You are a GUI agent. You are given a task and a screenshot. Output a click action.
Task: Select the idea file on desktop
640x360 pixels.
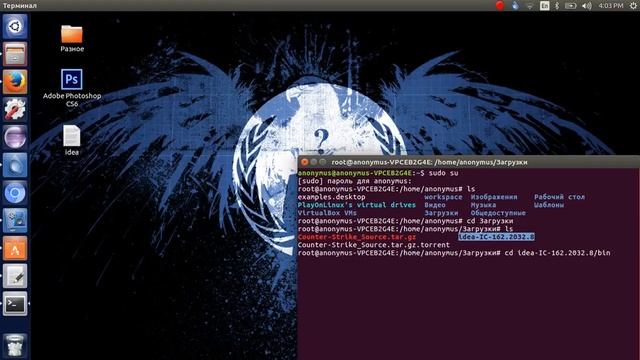tap(72, 140)
